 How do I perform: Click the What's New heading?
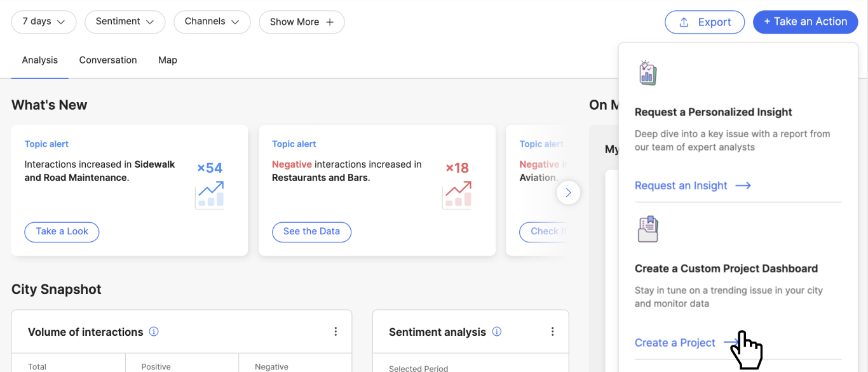50,105
